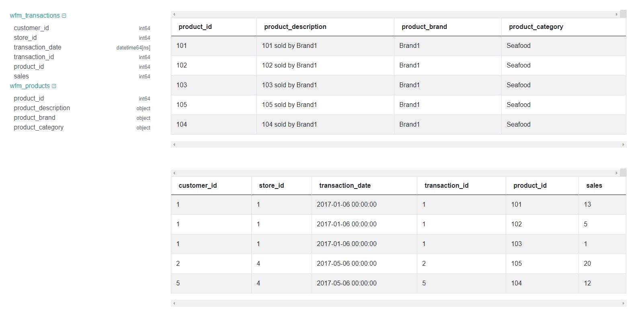Select customer_id field in the sidebar
644x322 pixels.
point(31,28)
